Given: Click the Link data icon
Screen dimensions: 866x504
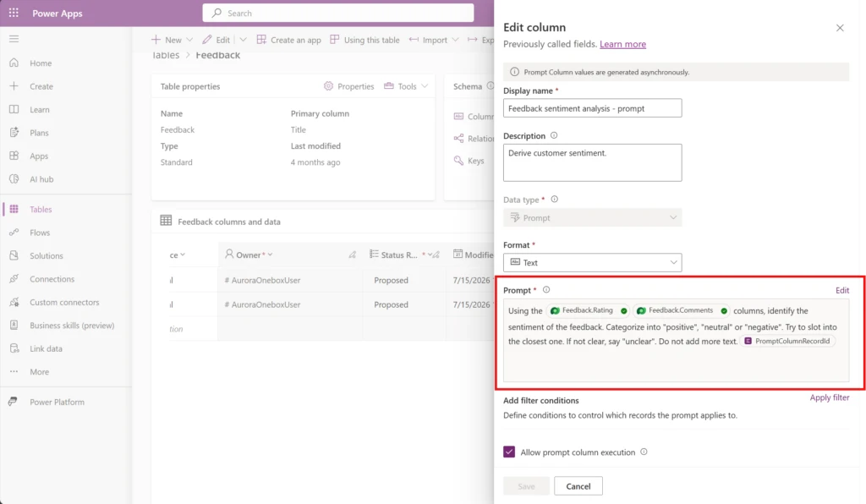Looking at the screenshot, I should coord(14,348).
